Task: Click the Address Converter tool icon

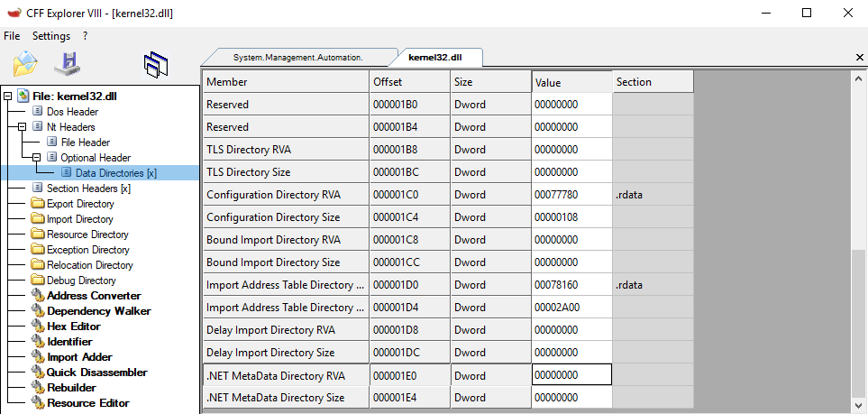Action: click(x=38, y=296)
